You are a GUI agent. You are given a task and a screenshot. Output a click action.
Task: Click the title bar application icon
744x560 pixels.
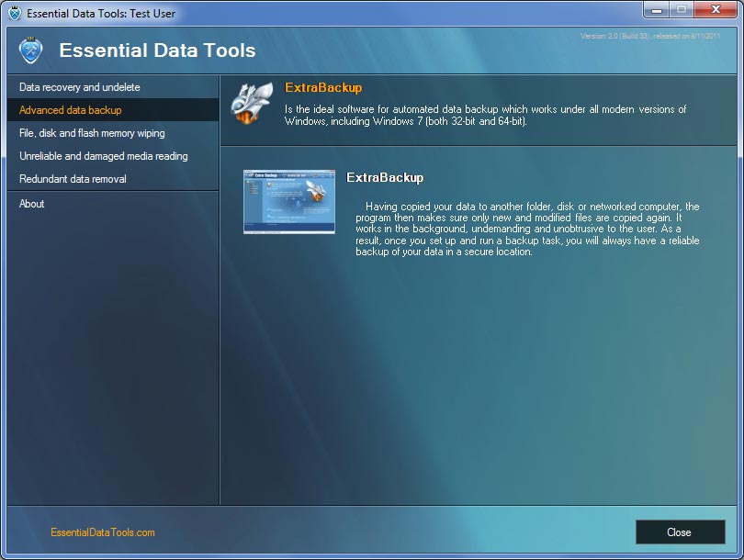point(15,13)
